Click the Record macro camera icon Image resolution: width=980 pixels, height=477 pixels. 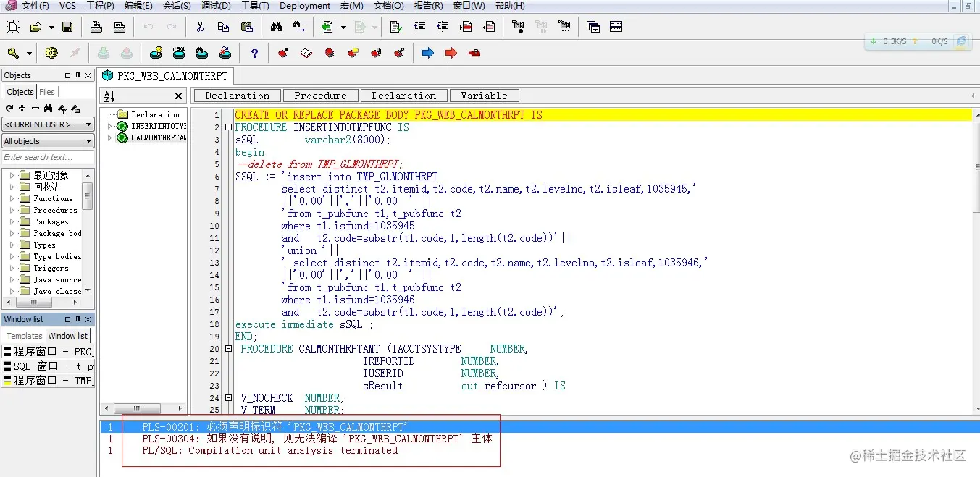[518, 27]
